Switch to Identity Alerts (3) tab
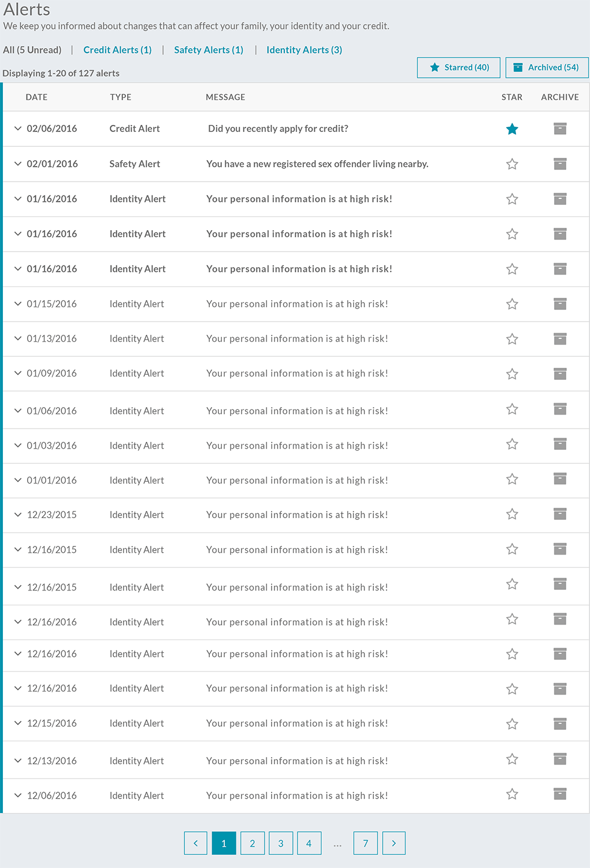The height and width of the screenshot is (868, 590). [304, 50]
